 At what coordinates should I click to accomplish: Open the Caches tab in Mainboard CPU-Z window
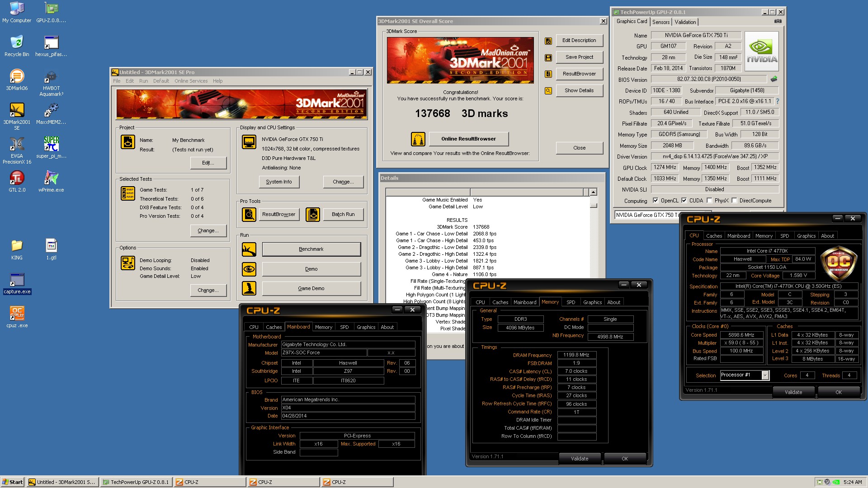point(274,327)
